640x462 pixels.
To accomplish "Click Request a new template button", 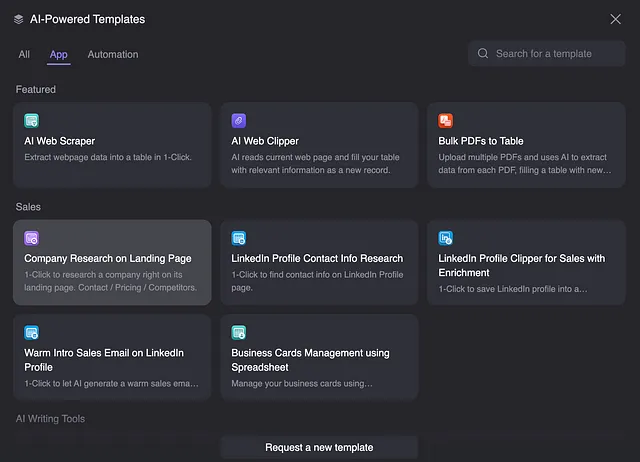I will (319, 447).
